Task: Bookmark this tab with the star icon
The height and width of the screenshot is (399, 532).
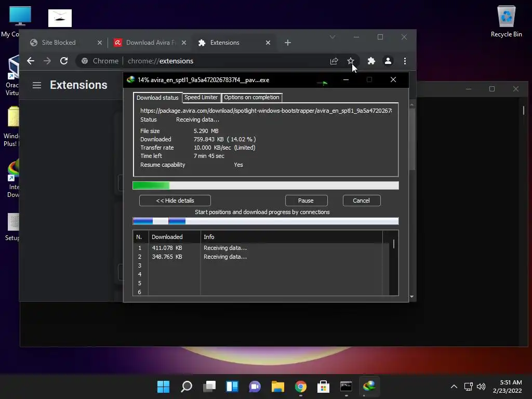Action: coord(351,61)
